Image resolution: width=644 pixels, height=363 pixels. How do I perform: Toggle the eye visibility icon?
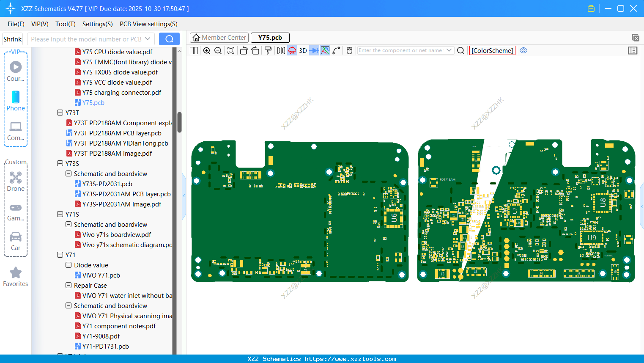523,50
